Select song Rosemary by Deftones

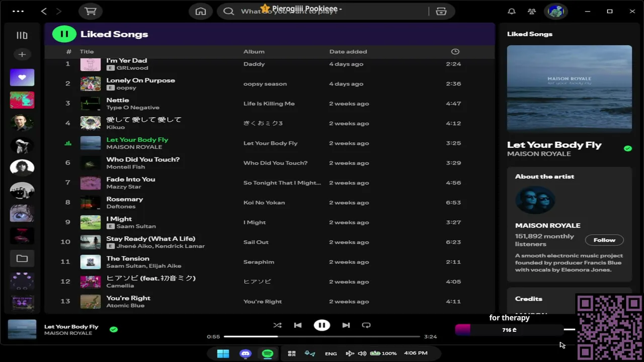tap(124, 199)
